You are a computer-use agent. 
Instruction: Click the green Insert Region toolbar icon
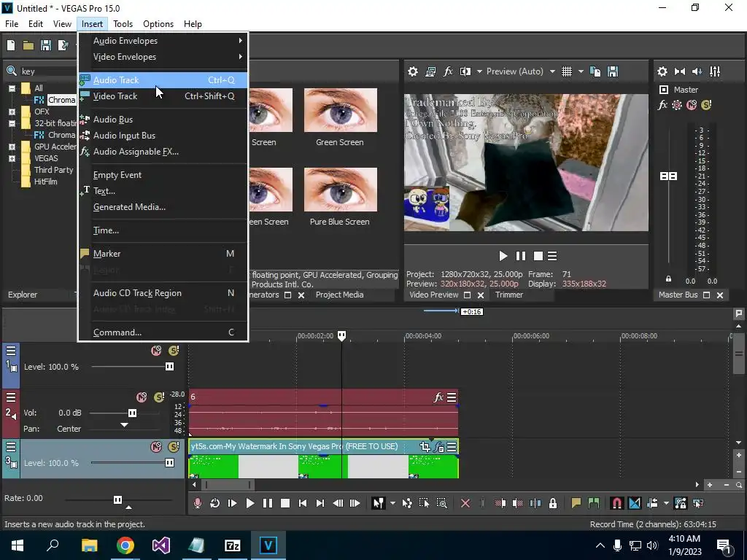[x=594, y=503]
